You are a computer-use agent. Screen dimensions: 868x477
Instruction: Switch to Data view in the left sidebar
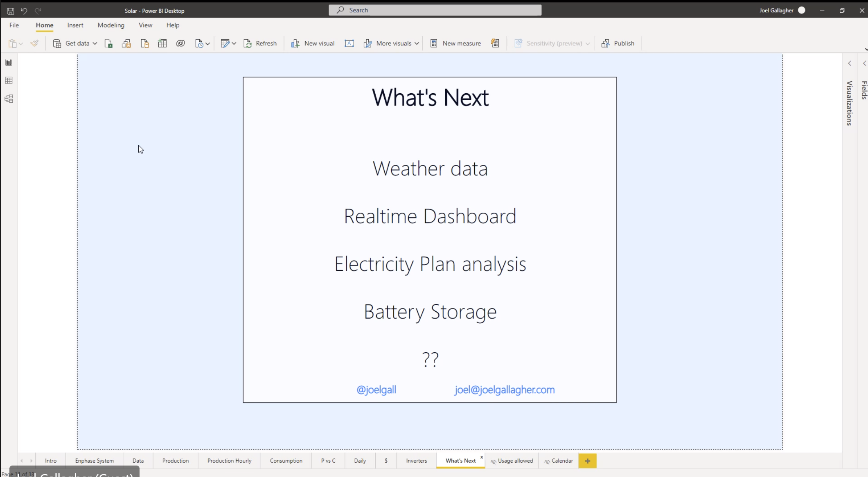pyautogui.click(x=9, y=81)
